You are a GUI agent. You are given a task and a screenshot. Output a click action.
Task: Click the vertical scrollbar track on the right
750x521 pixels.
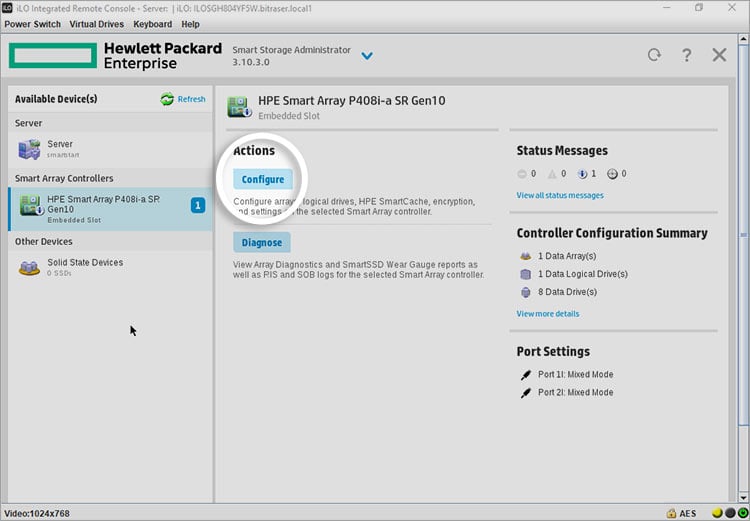click(744, 268)
